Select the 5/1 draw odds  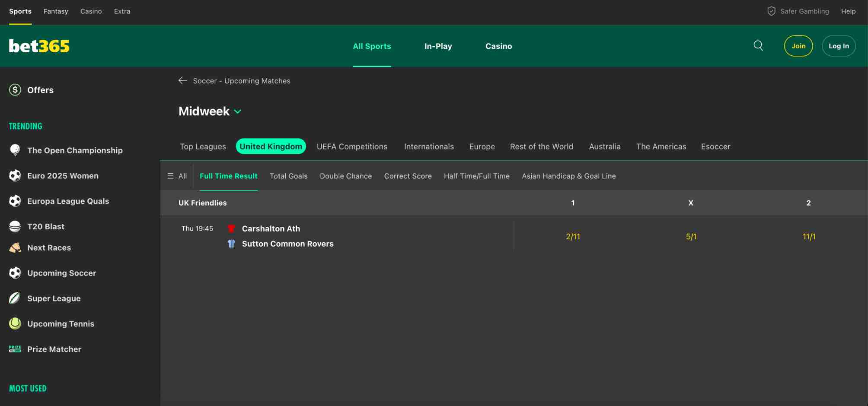click(691, 236)
